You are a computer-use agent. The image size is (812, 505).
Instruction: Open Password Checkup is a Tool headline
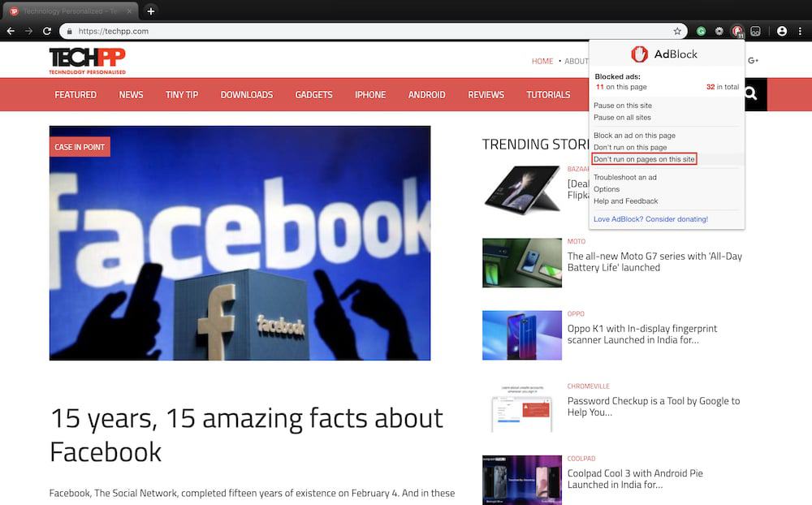[654, 407]
